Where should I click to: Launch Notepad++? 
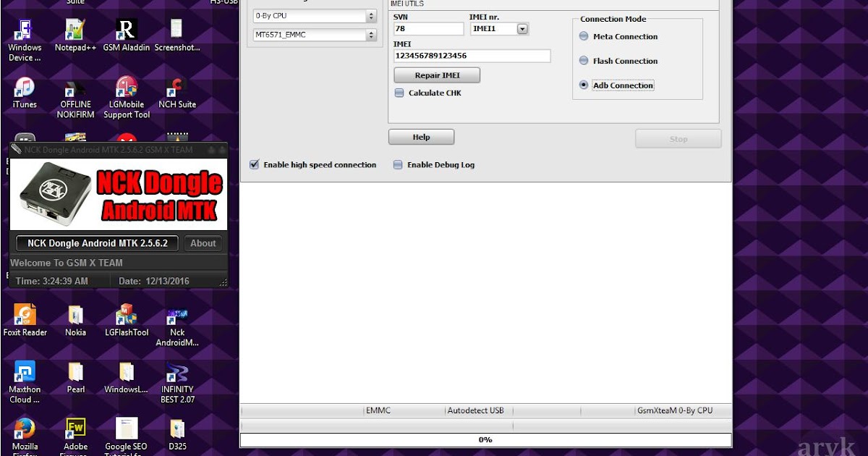tap(75, 33)
